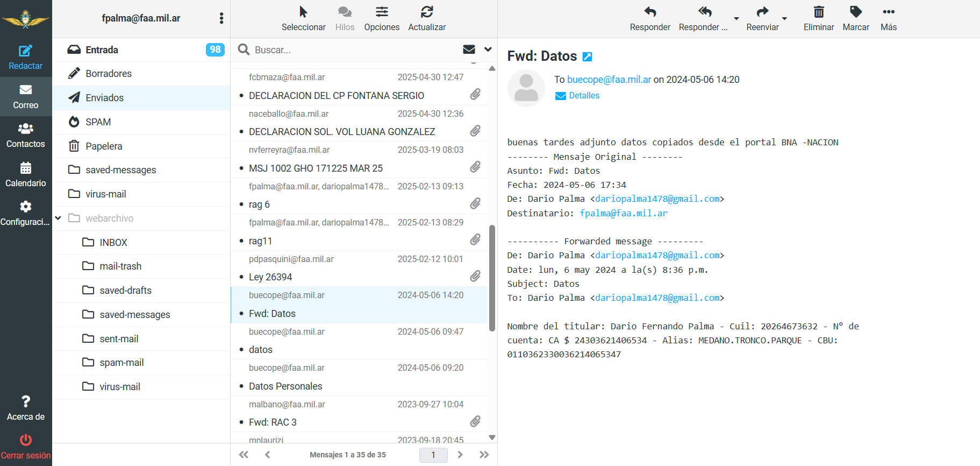This screenshot has height=466, width=980.
Task: Open Reenviar dropdown arrow
Action: pos(785,18)
